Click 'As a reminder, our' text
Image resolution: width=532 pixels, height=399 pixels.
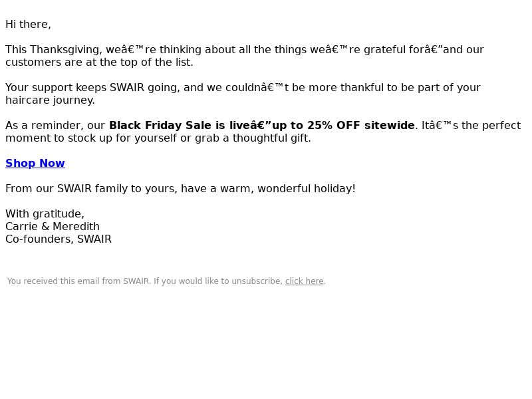(x=55, y=126)
